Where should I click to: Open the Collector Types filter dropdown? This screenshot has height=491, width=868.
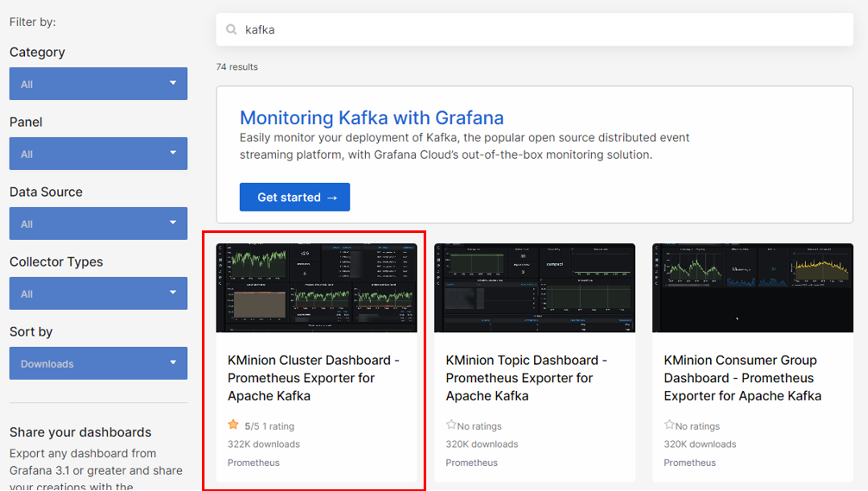[98, 293]
